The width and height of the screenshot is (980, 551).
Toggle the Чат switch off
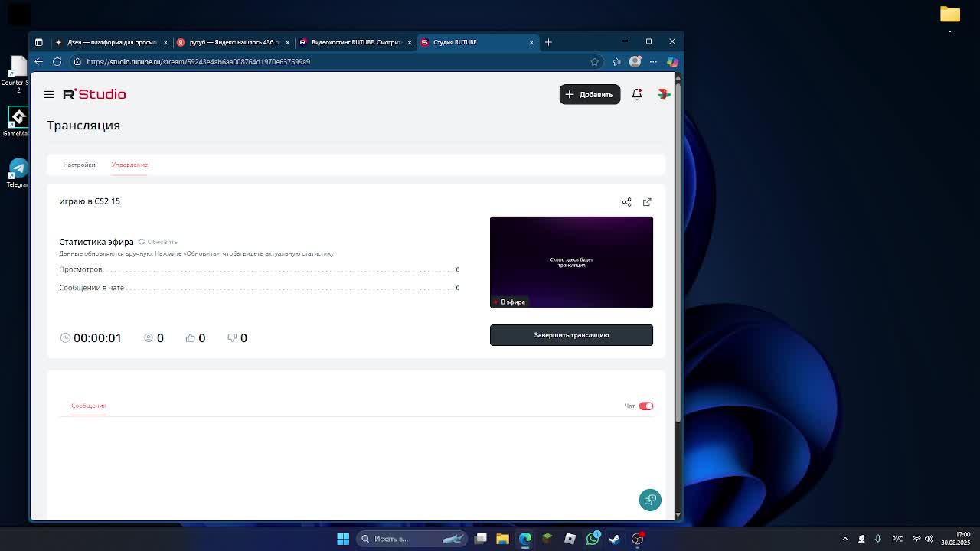tap(646, 406)
